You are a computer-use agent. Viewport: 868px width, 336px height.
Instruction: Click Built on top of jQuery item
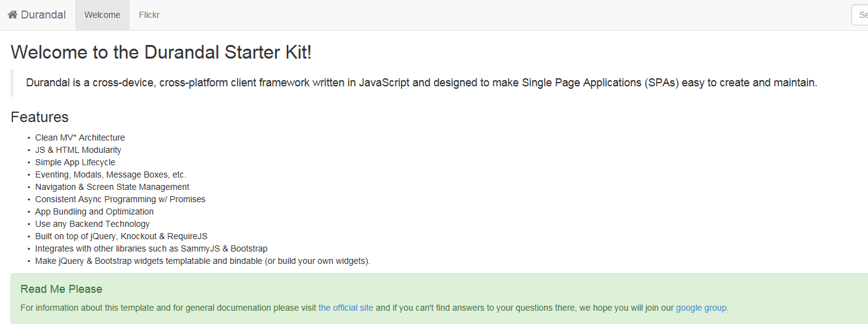(x=122, y=236)
